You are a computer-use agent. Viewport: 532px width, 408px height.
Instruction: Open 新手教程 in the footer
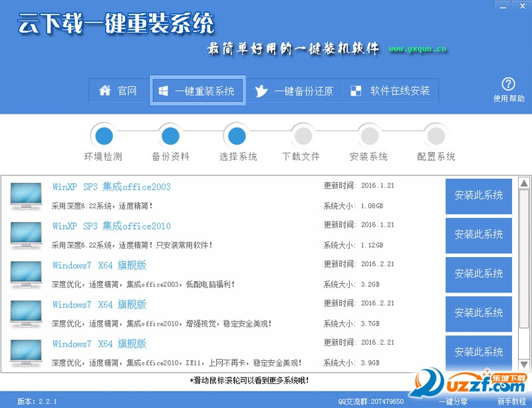point(511,401)
